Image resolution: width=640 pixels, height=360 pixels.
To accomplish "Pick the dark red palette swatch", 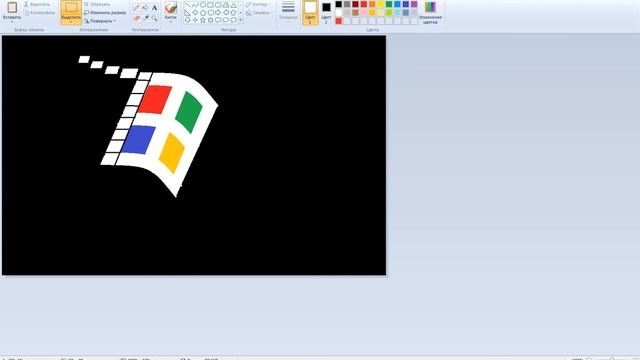I will tap(356, 4).
